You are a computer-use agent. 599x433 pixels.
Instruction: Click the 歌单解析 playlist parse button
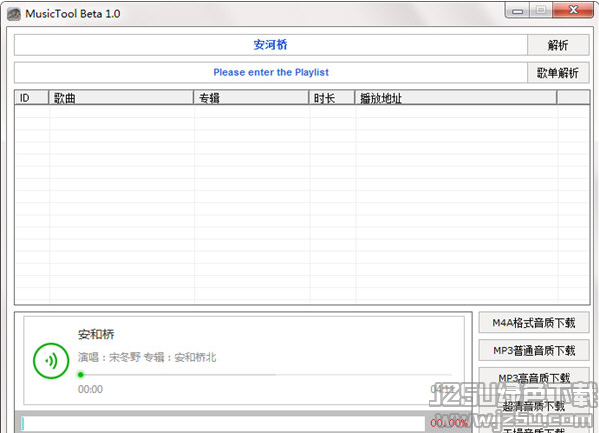tap(558, 73)
